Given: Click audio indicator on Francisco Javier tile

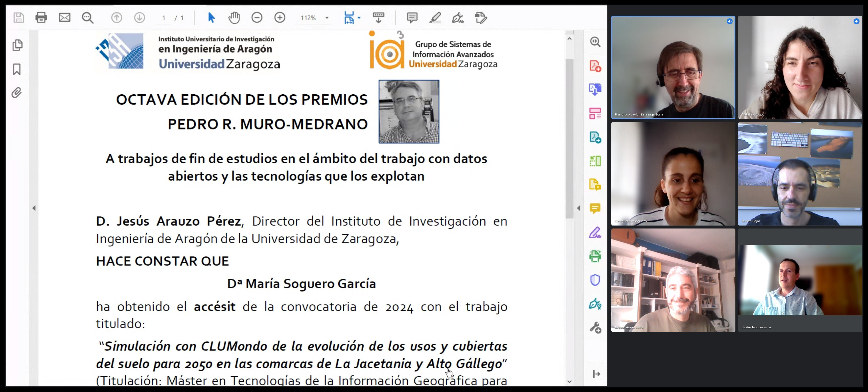Looking at the screenshot, I should point(729,21).
